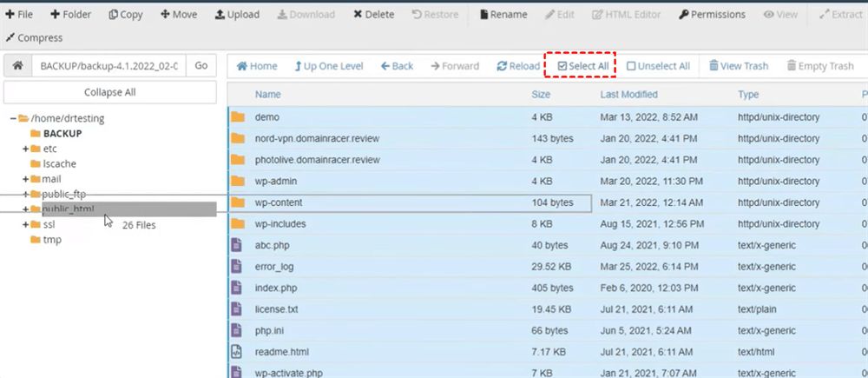Click the wp-activate.php file icon
This screenshot has width=868, height=378.
click(x=236, y=372)
